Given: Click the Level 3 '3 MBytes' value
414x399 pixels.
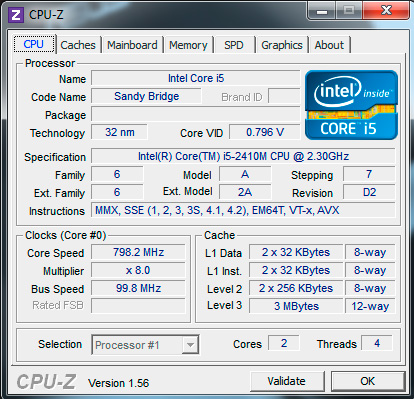Looking at the screenshot, I should point(296,306).
